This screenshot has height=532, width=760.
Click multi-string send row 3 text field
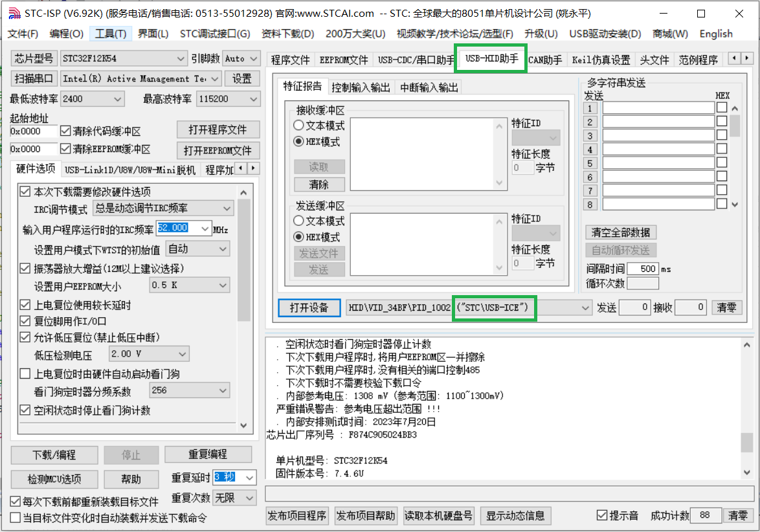(658, 135)
